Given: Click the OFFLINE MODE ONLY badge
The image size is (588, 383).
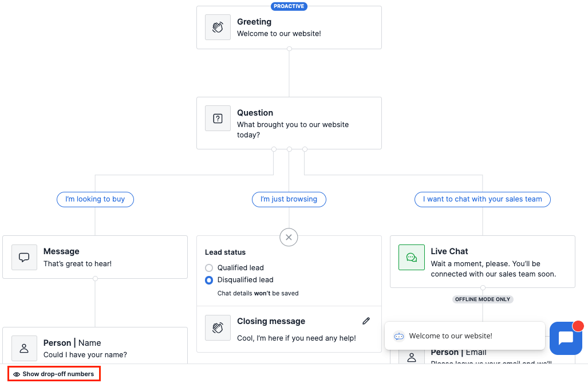Looking at the screenshot, I should (483, 299).
